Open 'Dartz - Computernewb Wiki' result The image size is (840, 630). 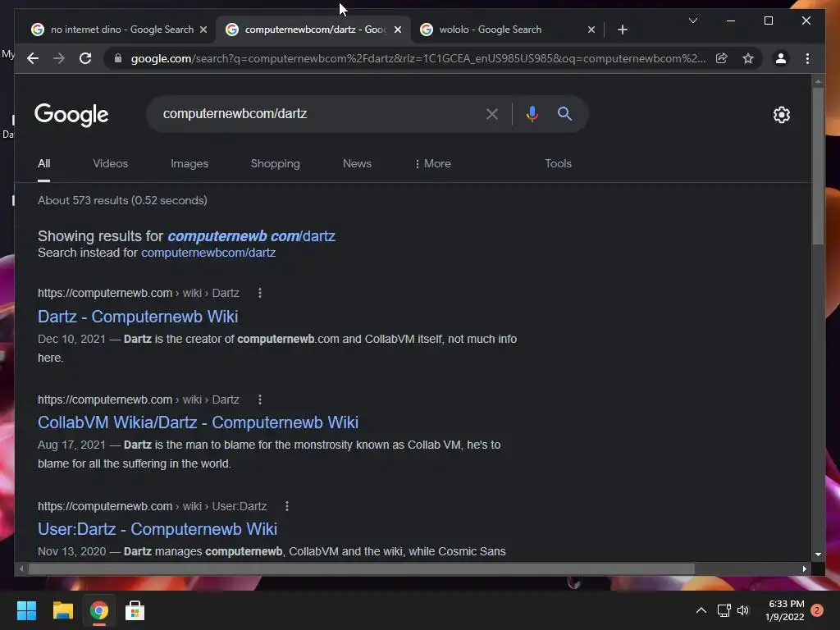pos(138,317)
